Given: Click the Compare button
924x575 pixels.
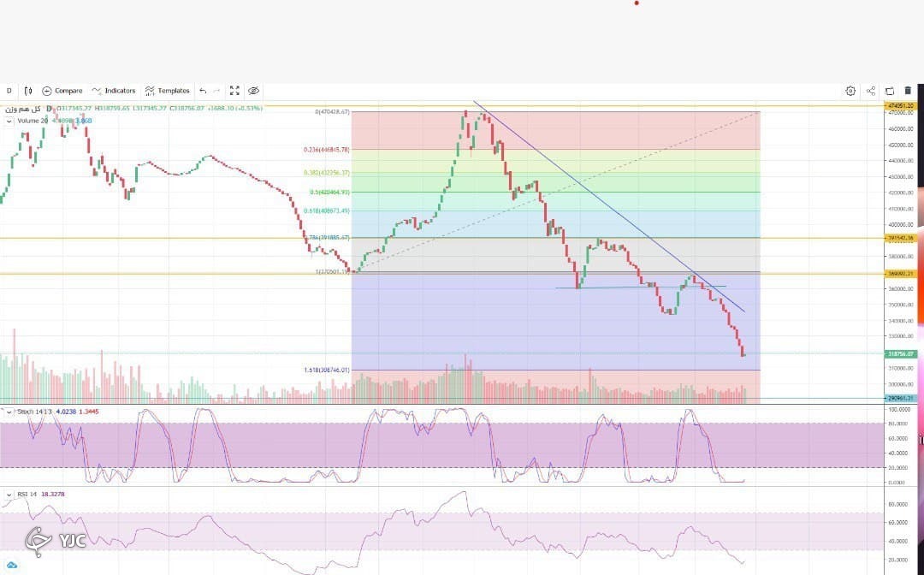Looking at the screenshot, I should 62,91.
